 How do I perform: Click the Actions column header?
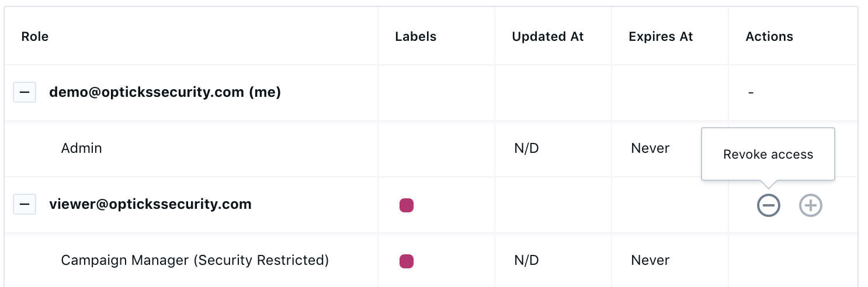[x=769, y=36]
